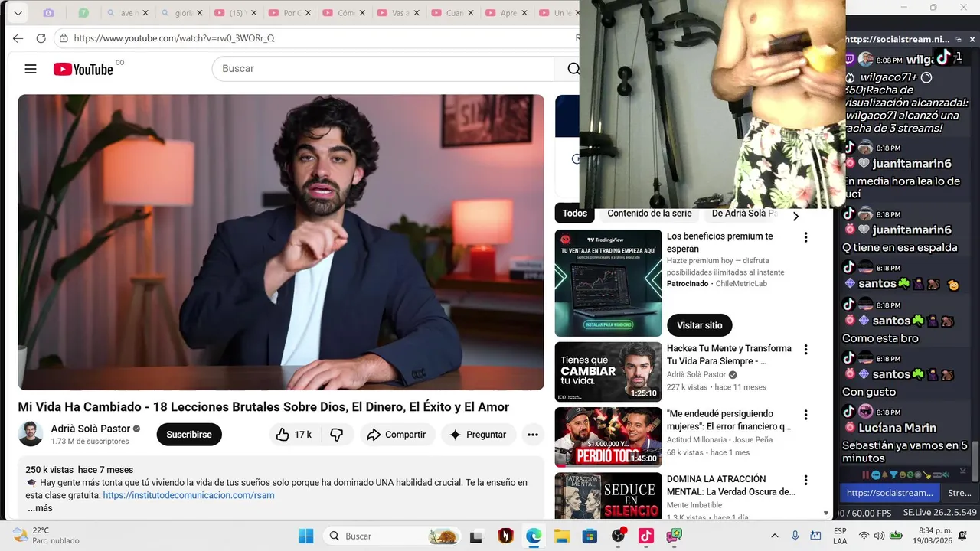Screen dimensions: 980x551
Task: Like the video with thumbs-up 17 k
Action: coord(293,435)
